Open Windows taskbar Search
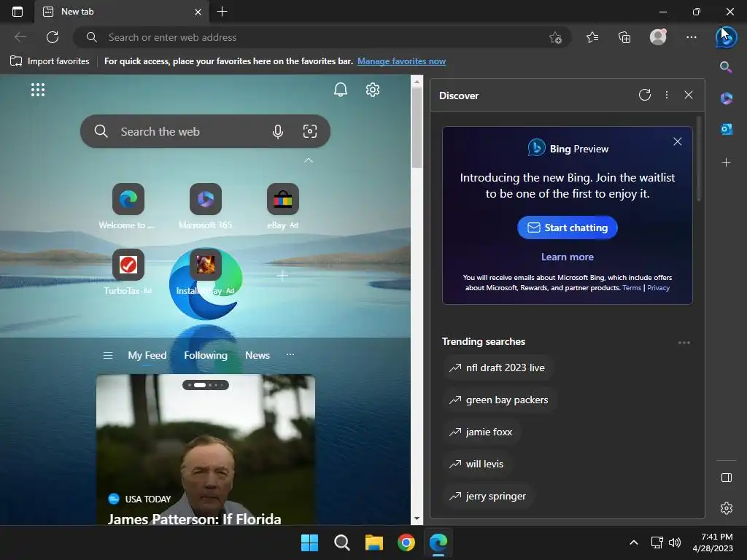This screenshot has height=560, width=747. tap(341, 542)
